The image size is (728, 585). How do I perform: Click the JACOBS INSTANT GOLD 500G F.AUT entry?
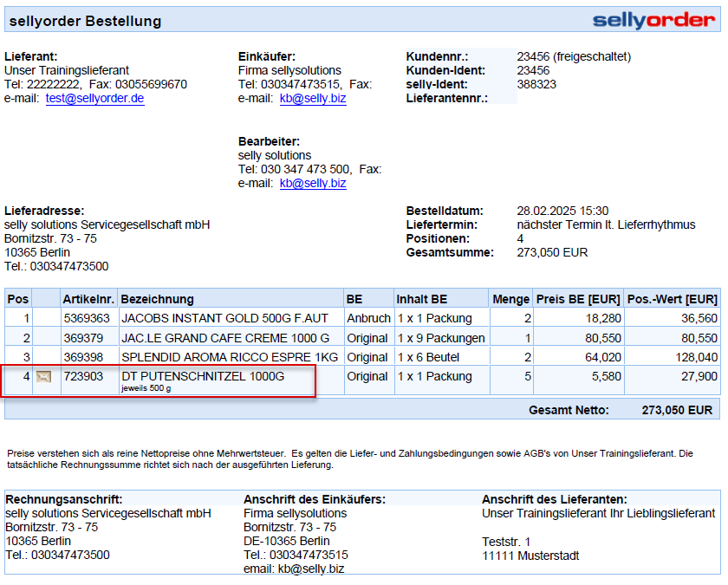click(224, 318)
